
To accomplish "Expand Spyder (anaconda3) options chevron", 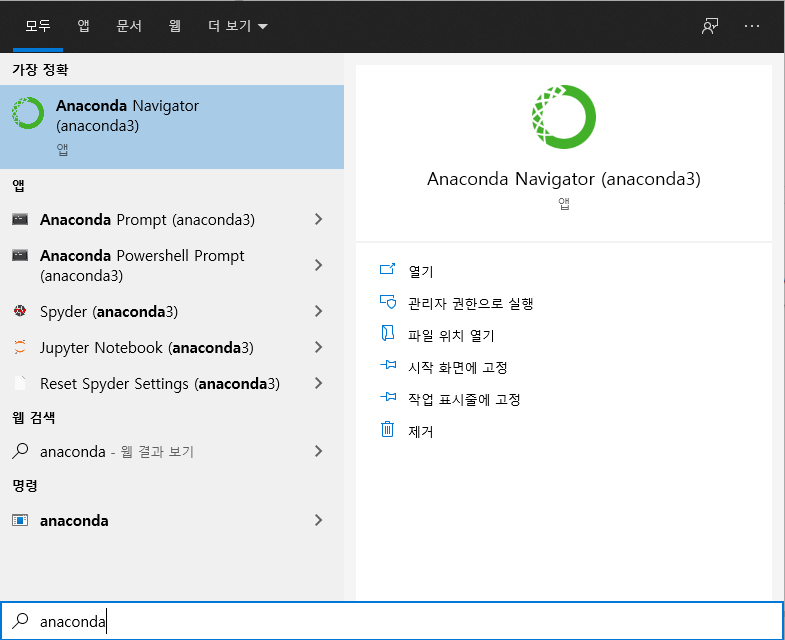I will pyautogui.click(x=318, y=311).
